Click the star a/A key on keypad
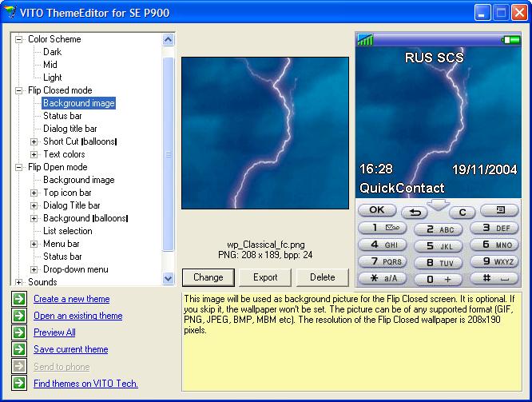This screenshot has width=532, height=402. (383, 278)
